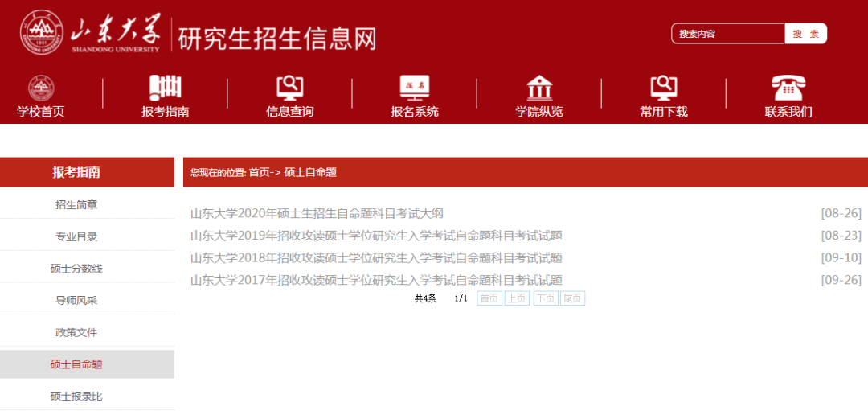Click the scroll icon above 报考指南

point(165,88)
